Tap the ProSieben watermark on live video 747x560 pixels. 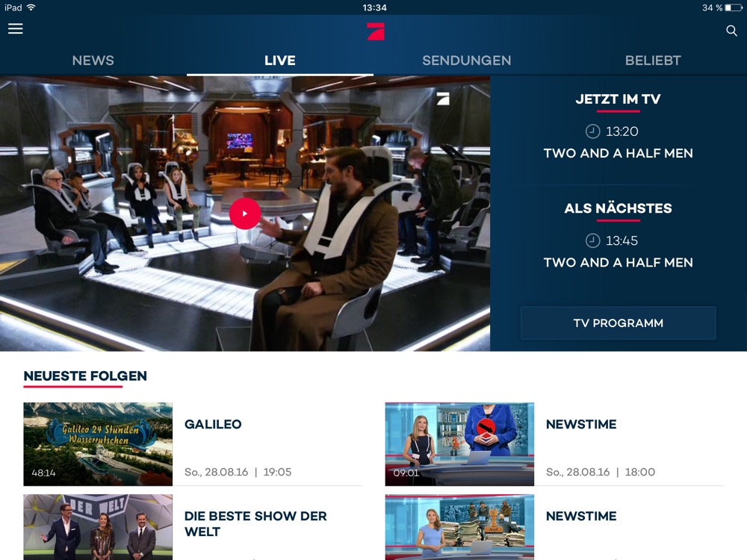[443, 98]
